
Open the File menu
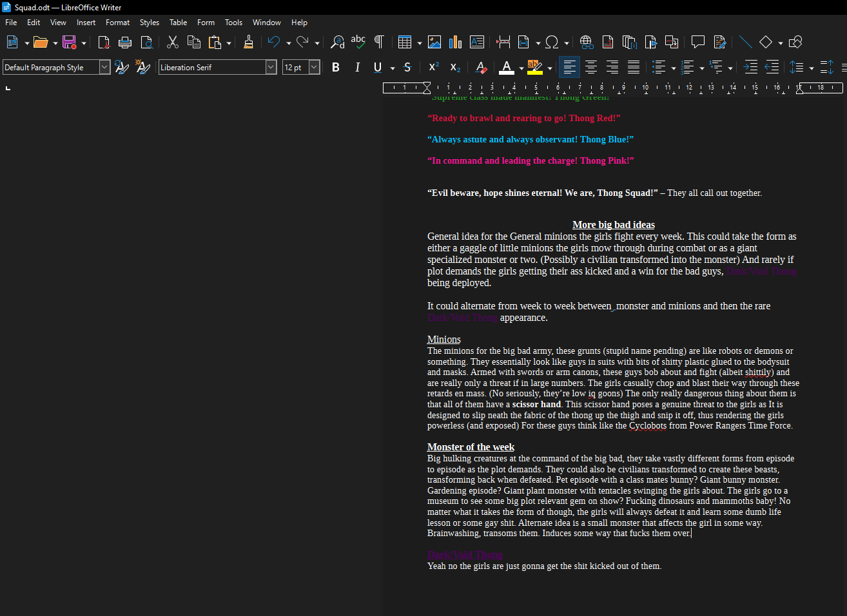point(11,23)
